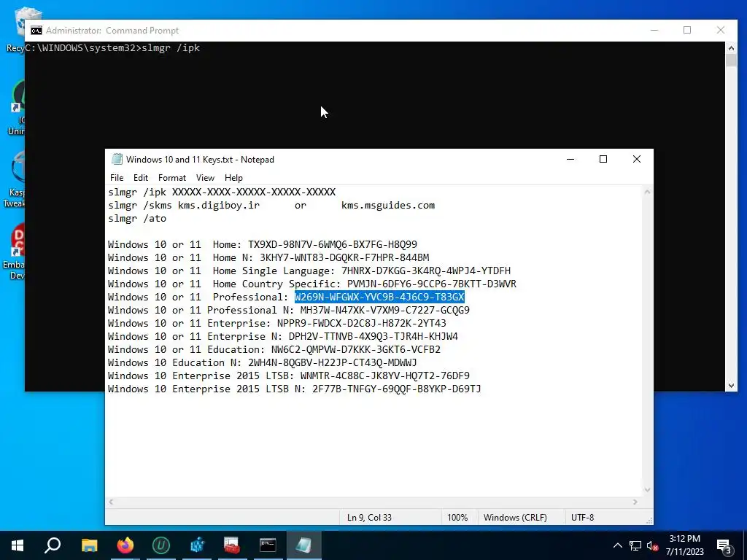
Task: Close the Notepad window
Action: click(636, 159)
